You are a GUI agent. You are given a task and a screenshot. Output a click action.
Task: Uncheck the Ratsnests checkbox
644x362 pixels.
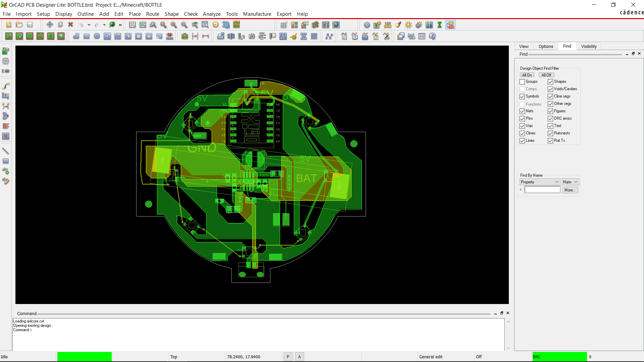point(550,133)
